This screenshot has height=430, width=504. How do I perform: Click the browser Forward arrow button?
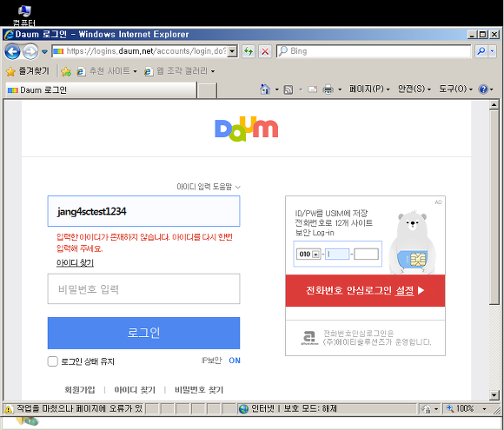(30, 51)
